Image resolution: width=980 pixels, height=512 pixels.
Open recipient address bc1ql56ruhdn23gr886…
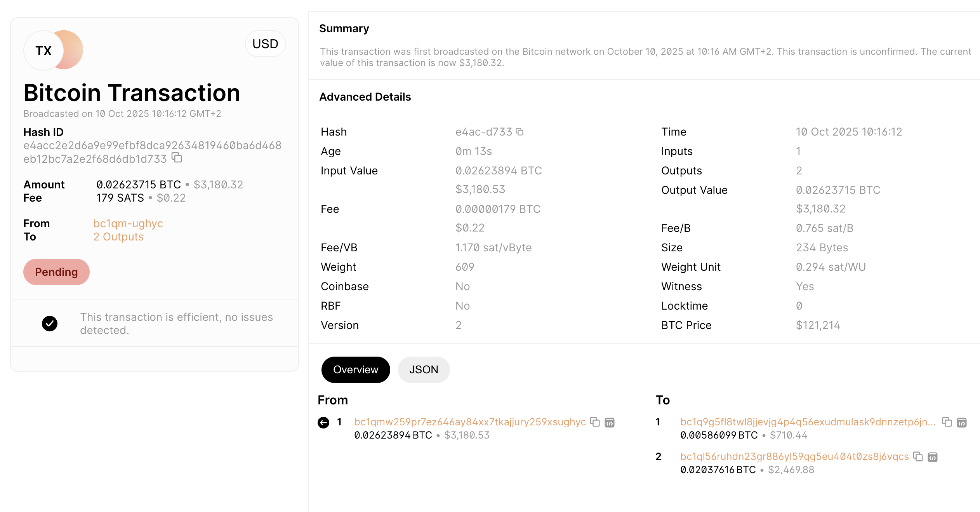click(794, 456)
